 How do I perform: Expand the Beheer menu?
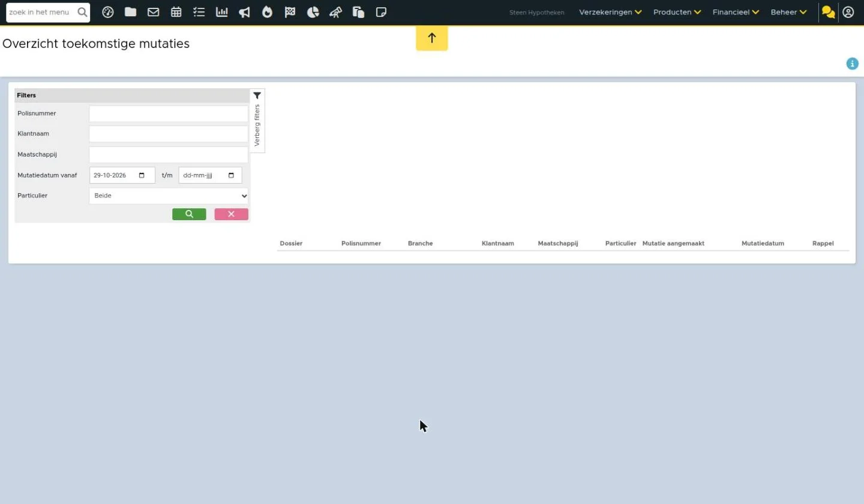click(x=789, y=12)
